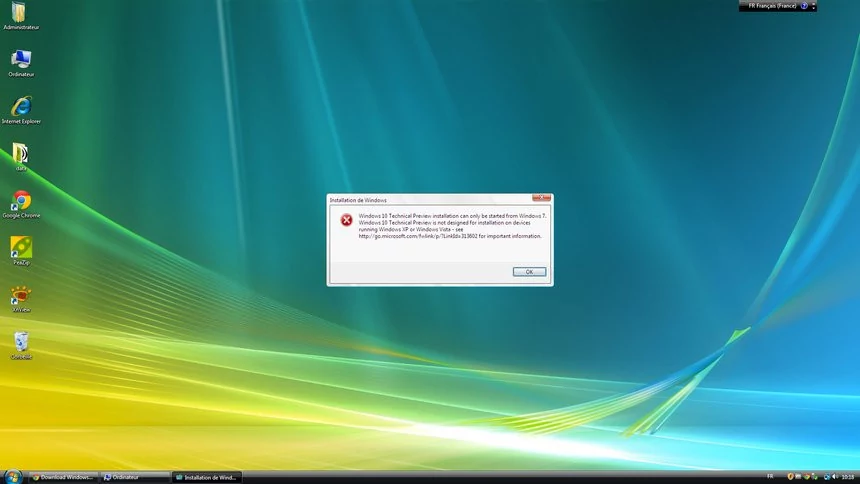Open the volume speaker tray icon
The height and width of the screenshot is (484, 860).
835,476
